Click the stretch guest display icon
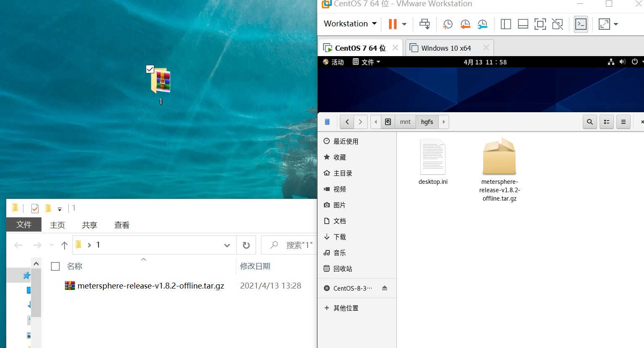 tap(604, 24)
